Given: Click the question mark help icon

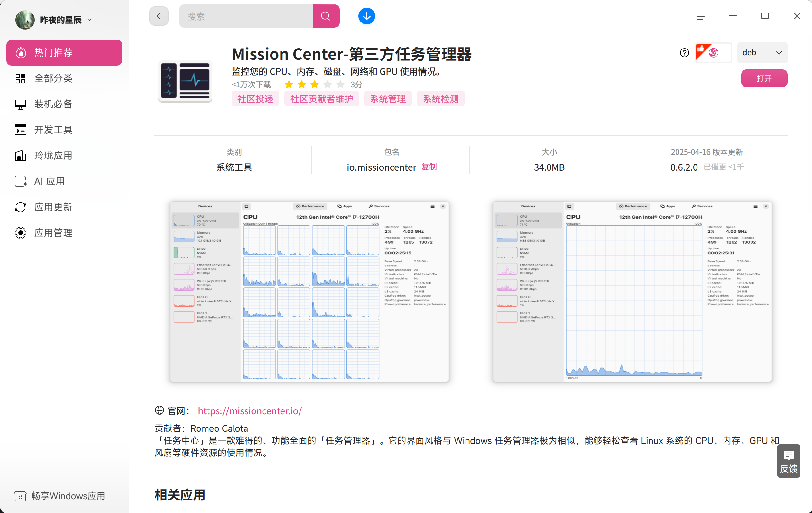Looking at the screenshot, I should point(684,52).
